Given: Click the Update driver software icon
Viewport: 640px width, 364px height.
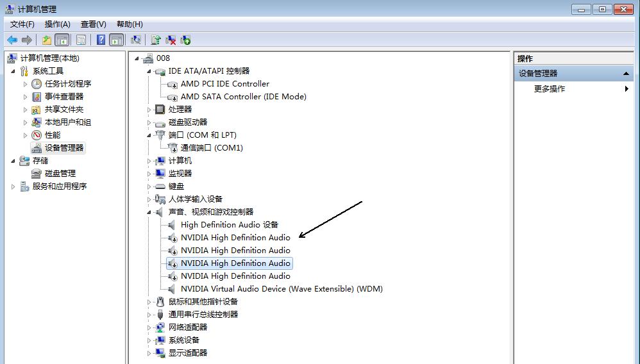Looking at the screenshot, I should [155, 40].
